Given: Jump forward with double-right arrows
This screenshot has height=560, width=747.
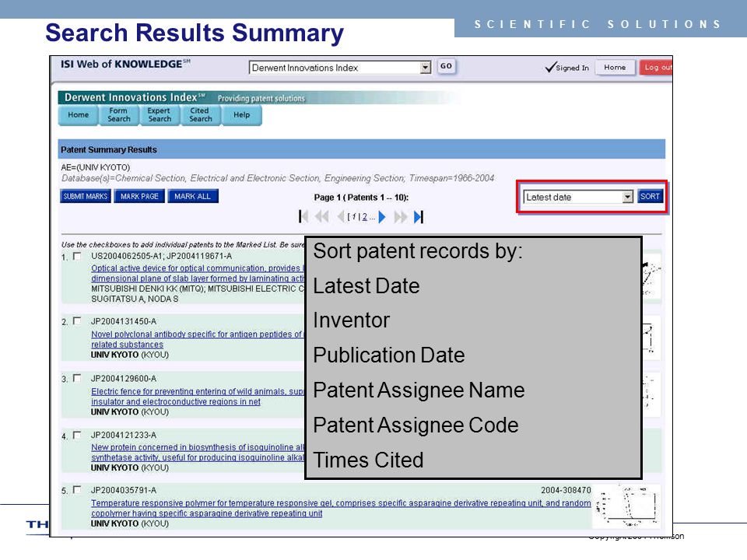Looking at the screenshot, I should (x=401, y=217).
